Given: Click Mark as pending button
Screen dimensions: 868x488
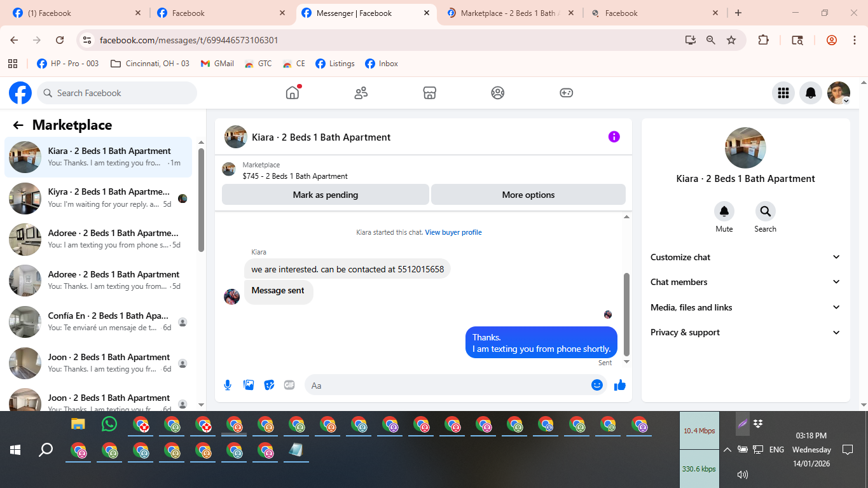Looking at the screenshot, I should pos(326,195).
